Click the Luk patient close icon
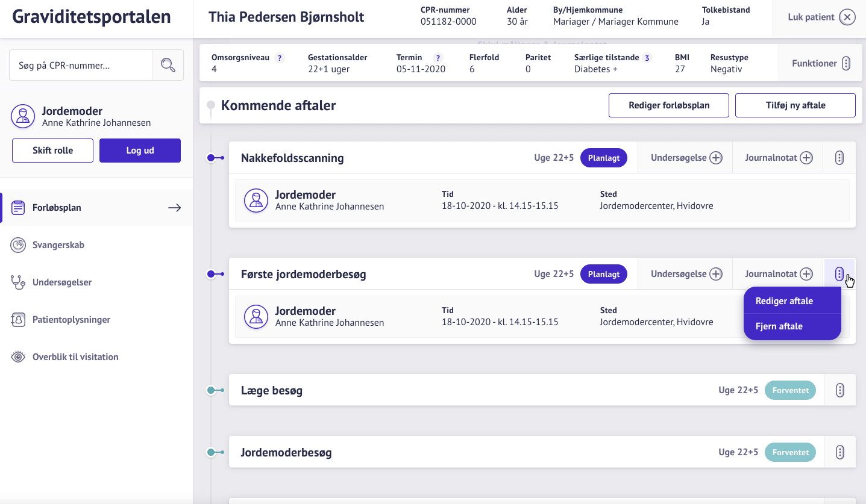 pyautogui.click(x=847, y=17)
